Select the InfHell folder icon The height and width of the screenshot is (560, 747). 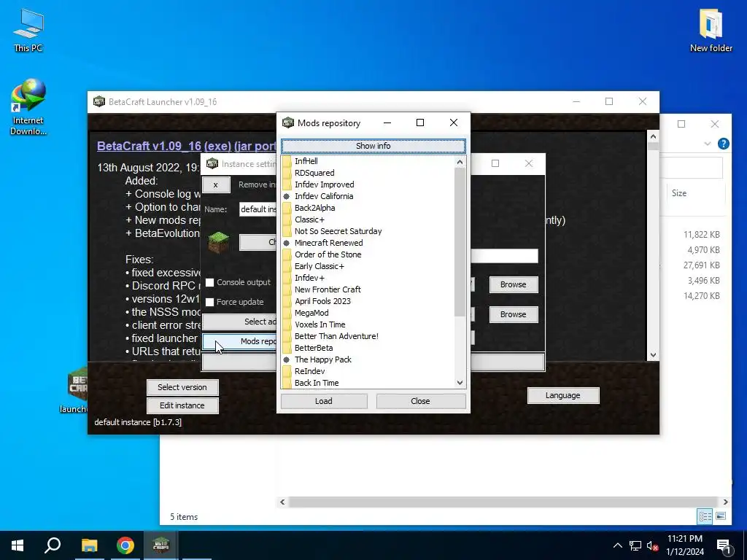pos(287,161)
